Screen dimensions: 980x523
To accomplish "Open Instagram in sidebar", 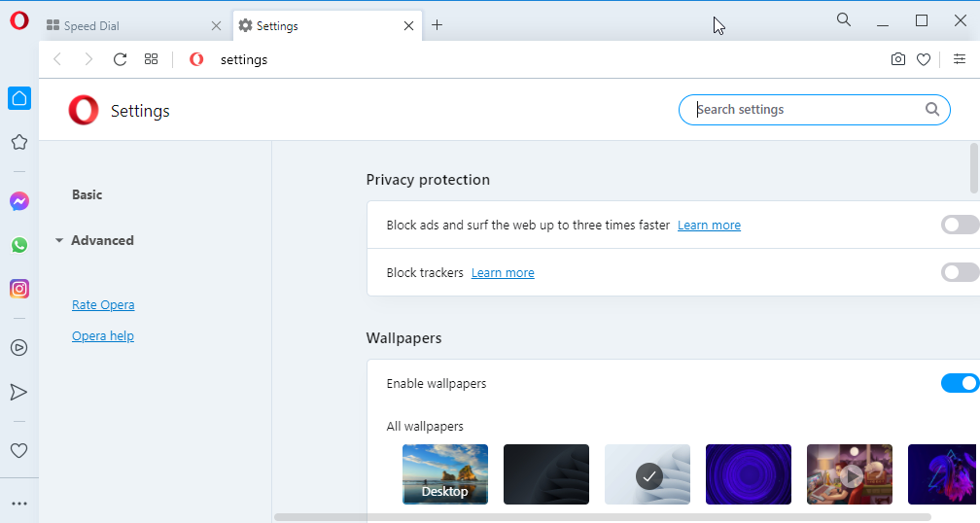I will coord(19,289).
